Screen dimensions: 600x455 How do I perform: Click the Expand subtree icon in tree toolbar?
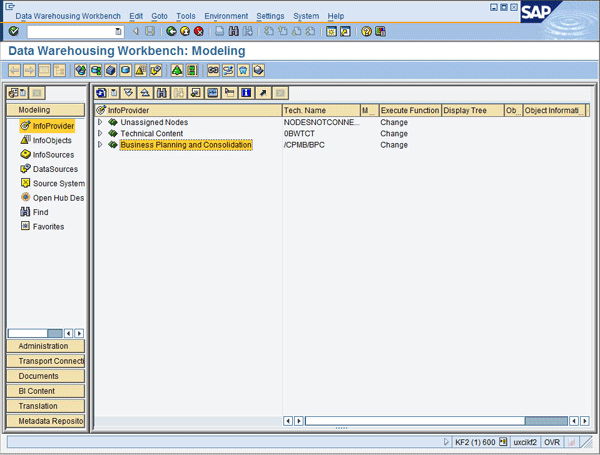pos(127,93)
